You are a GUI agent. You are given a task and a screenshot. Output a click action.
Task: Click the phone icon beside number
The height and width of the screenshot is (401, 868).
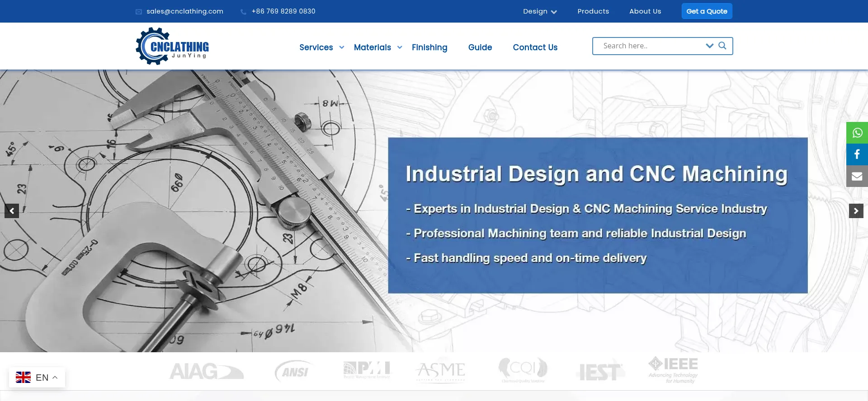click(243, 12)
